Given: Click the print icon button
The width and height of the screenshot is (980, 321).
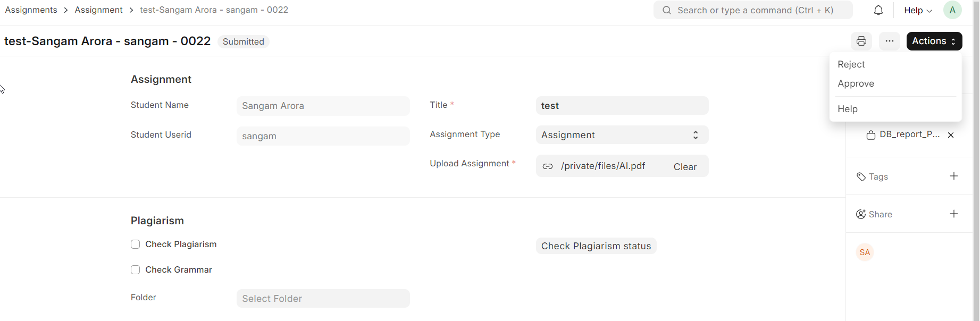Looking at the screenshot, I should [x=861, y=41].
